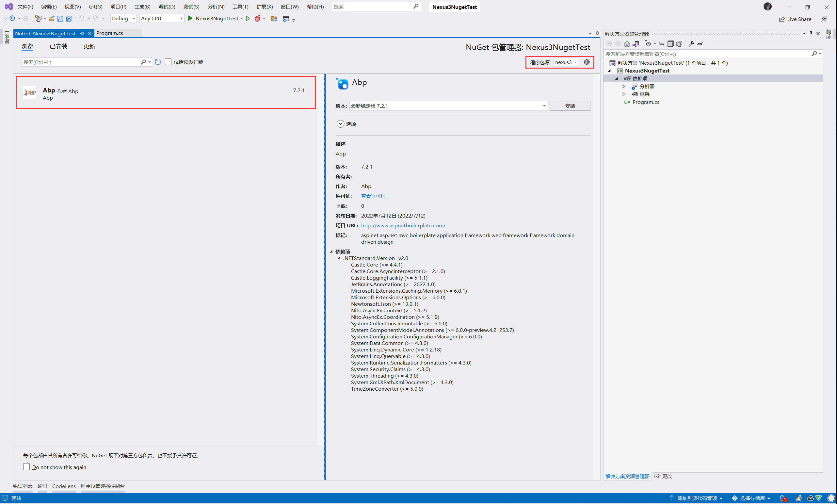The width and height of the screenshot is (837, 504).
Task: Click the Home icon in Solution Explorer toolbar
Action: (627, 43)
